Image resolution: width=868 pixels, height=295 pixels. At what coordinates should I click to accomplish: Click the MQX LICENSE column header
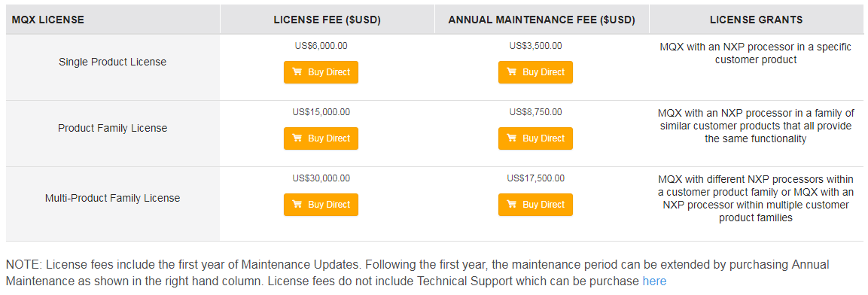47,20
